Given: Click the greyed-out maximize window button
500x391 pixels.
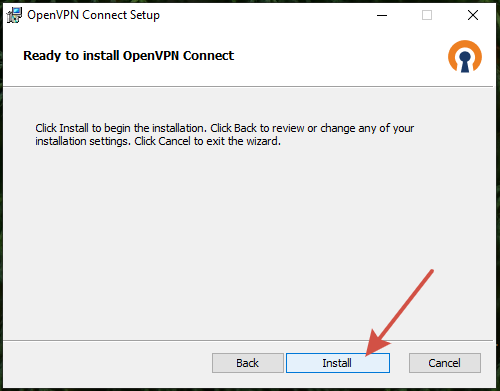Looking at the screenshot, I should click(x=427, y=15).
